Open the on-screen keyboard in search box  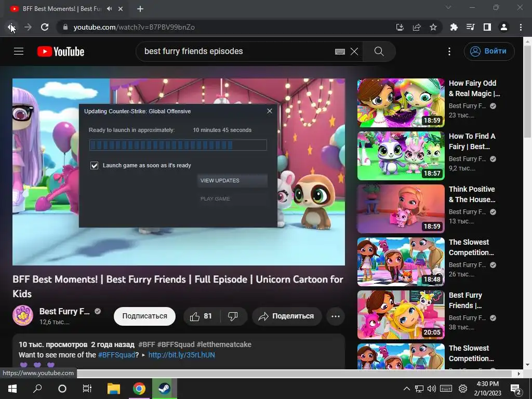point(340,51)
